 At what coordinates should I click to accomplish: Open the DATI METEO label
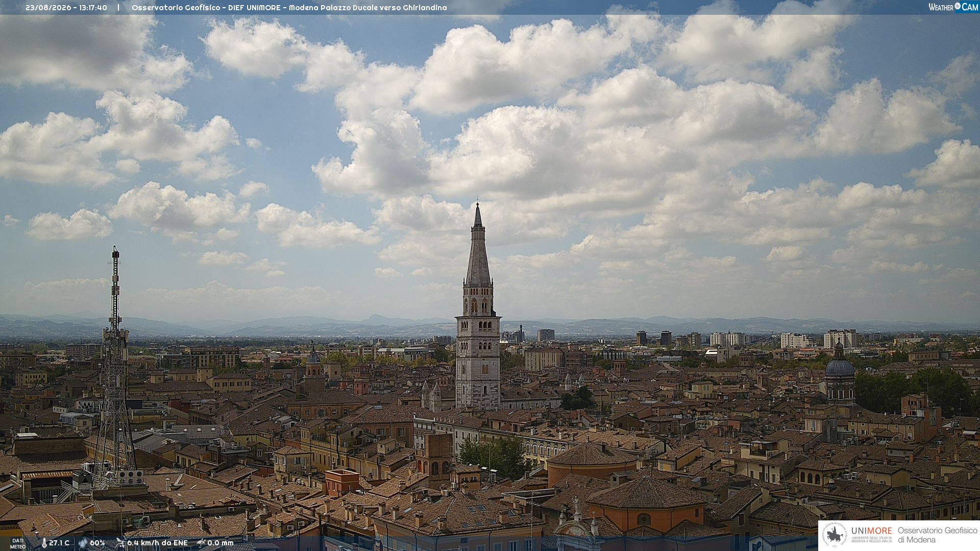tap(18, 544)
